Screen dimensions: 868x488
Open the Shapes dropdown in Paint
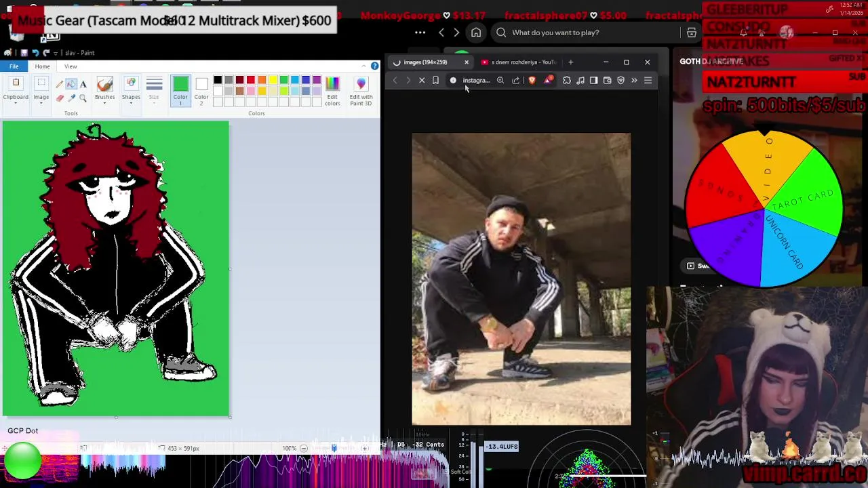[131, 90]
